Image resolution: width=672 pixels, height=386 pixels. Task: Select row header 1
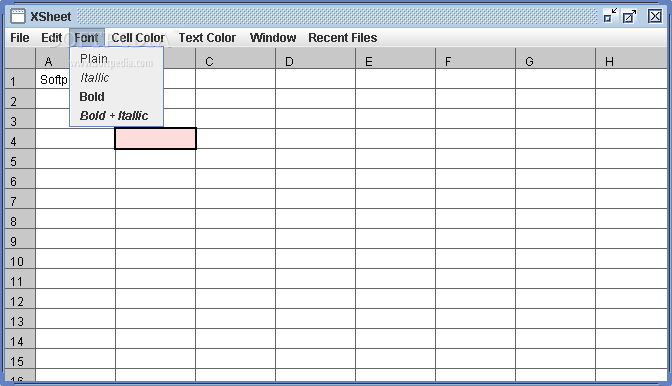click(20, 79)
